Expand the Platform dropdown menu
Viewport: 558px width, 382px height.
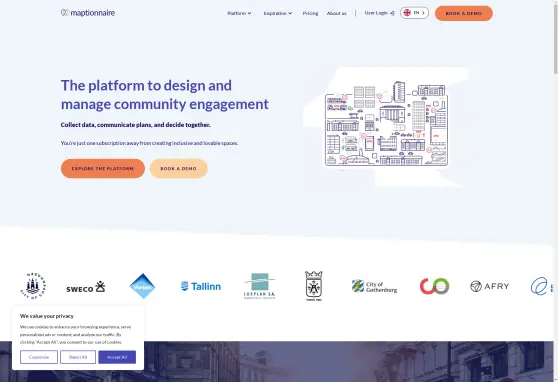(239, 13)
